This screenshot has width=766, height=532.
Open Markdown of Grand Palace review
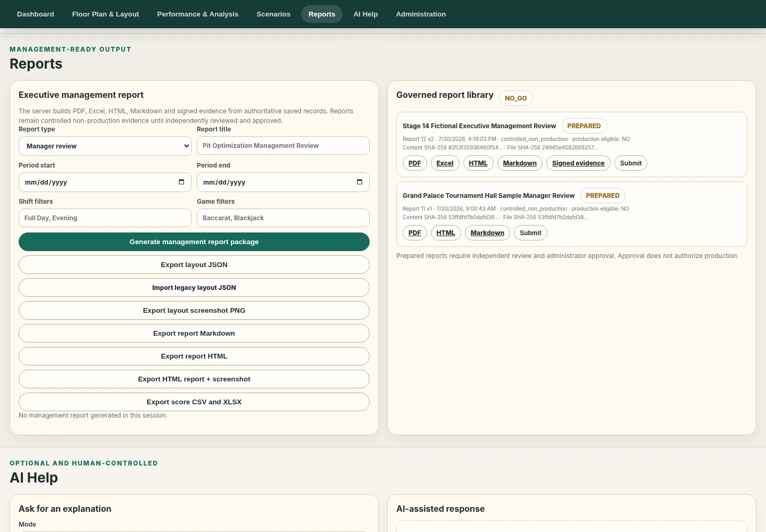(x=487, y=233)
